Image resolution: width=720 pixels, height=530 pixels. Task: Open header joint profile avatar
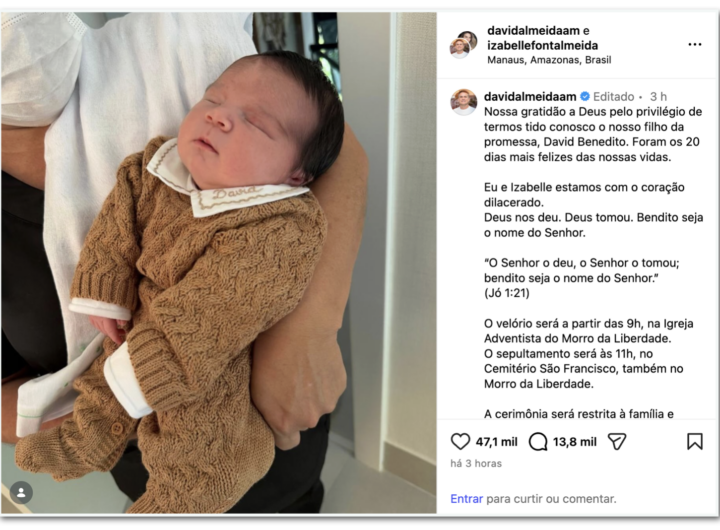[x=463, y=45]
